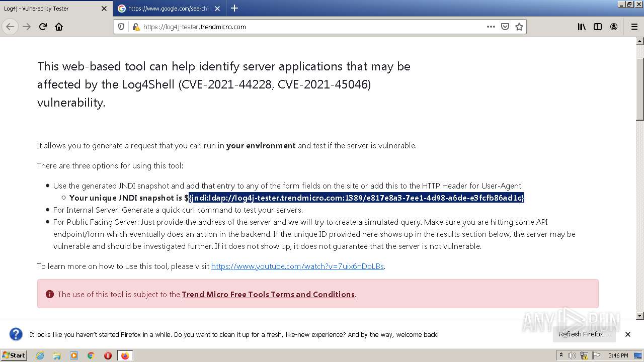Click the scrollbar up arrow
644x362 pixels.
639,42
